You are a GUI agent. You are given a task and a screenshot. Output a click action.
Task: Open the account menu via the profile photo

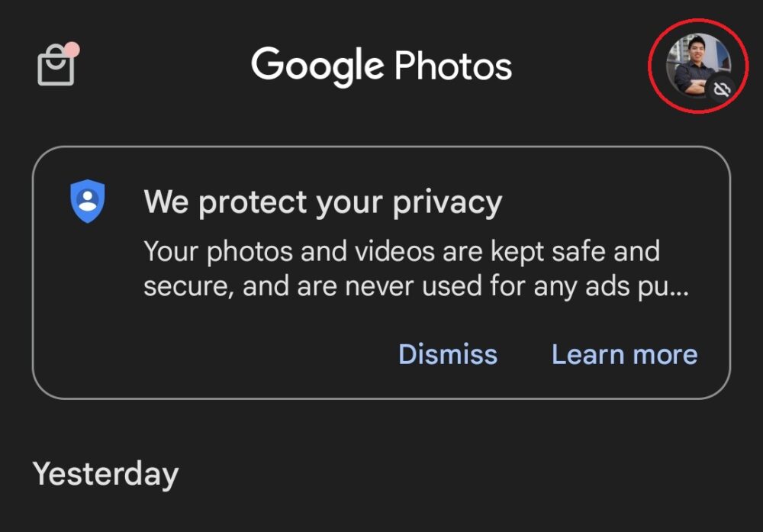pos(697,65)
